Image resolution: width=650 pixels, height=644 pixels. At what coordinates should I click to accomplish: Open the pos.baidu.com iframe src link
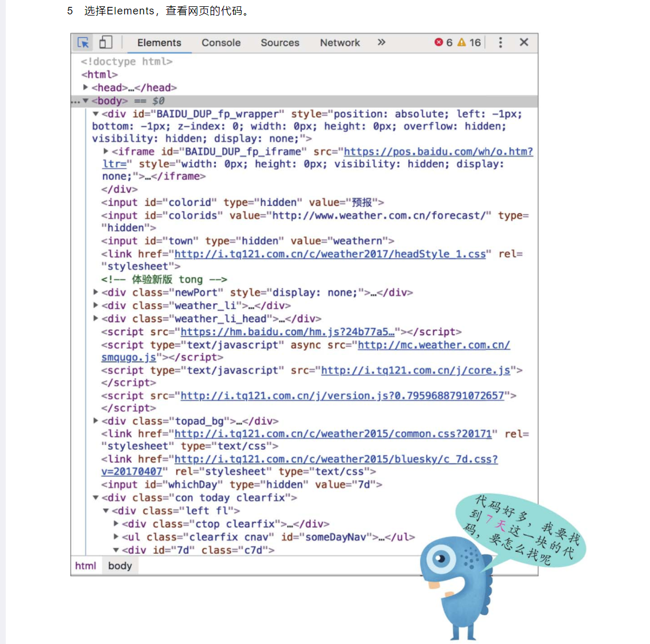[438, 152]
